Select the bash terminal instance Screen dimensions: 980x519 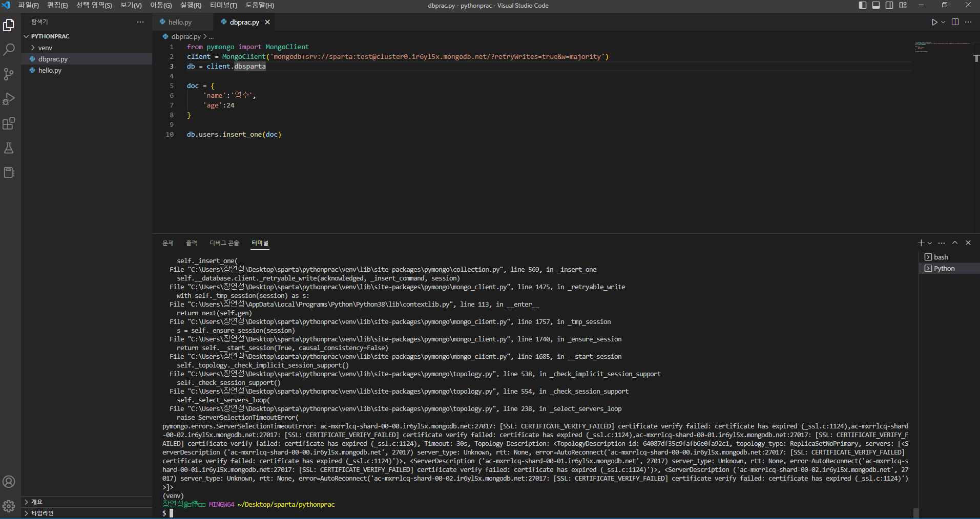point(949,257)
